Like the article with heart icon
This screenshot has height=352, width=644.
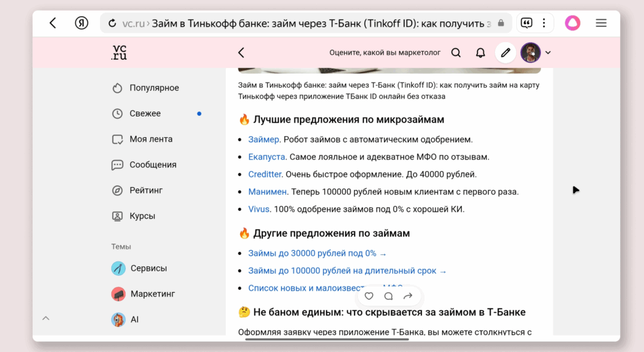click(369, 296)
